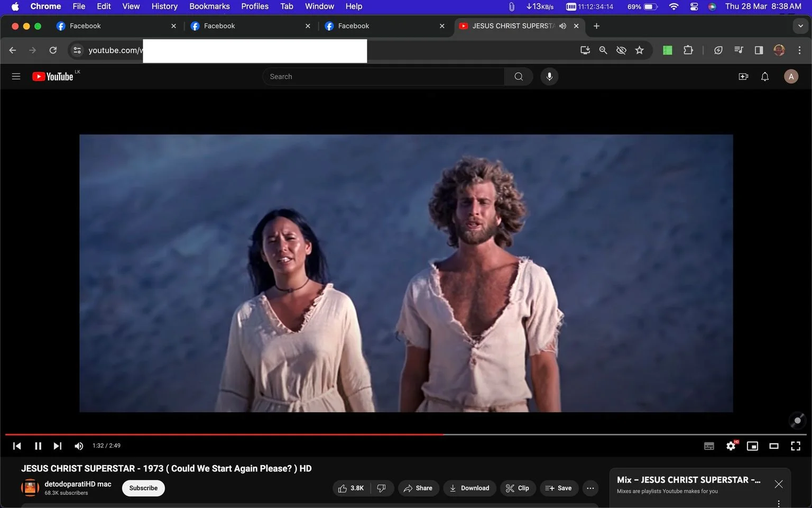Image resolution: width=812 pixels, height=508 pixels.
Task: Switch to theater mode
Action: [774, 446]
